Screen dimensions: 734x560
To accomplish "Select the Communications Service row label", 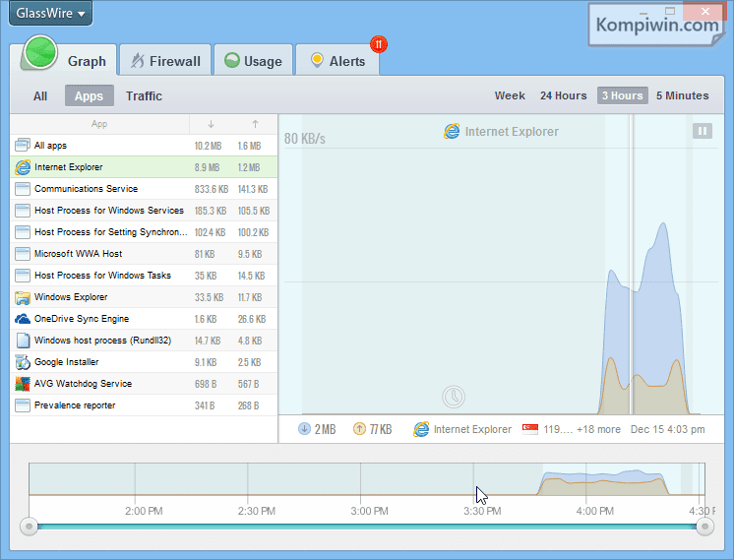I will coord(87,189).
